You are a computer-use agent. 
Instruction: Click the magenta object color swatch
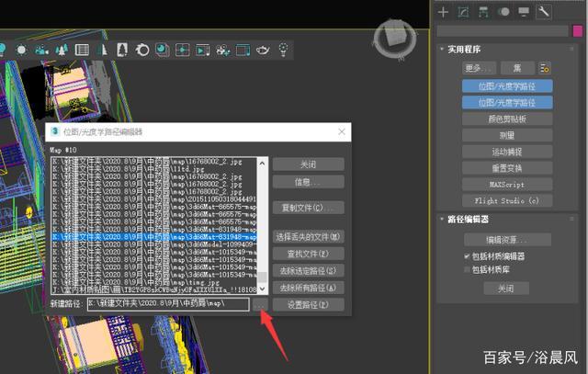point(578,30)
